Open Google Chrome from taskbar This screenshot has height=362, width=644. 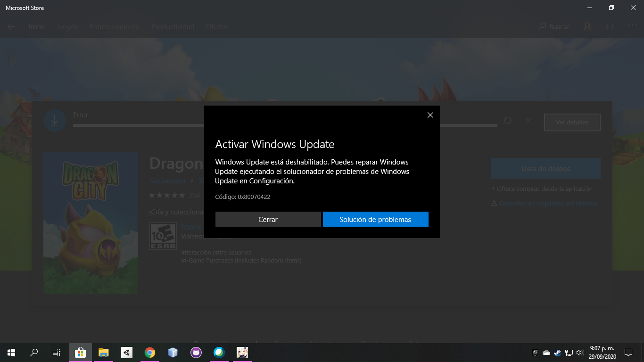coord(149,352)
